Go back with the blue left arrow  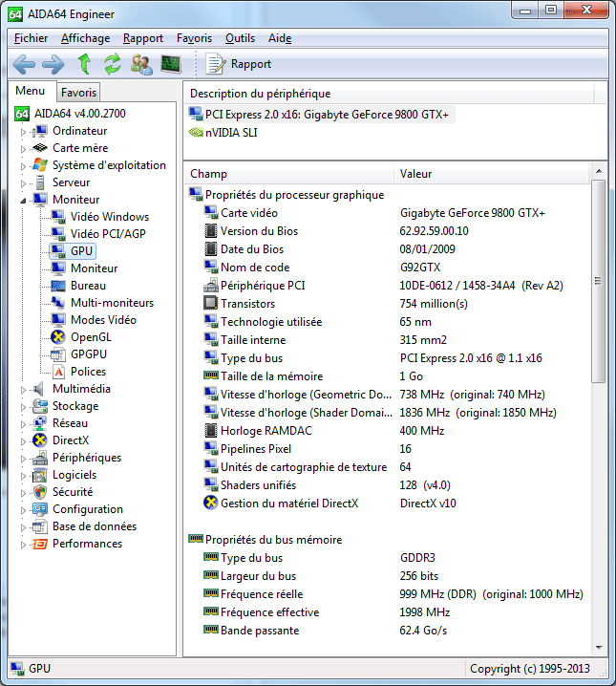point(24,64)
